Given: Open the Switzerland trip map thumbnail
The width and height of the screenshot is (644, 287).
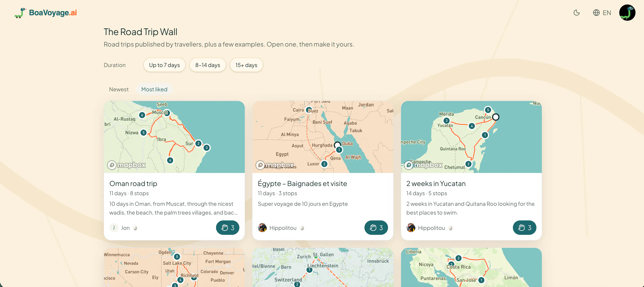Looking at the screenshot, I should pyautogui.click(x=322, y=267).
